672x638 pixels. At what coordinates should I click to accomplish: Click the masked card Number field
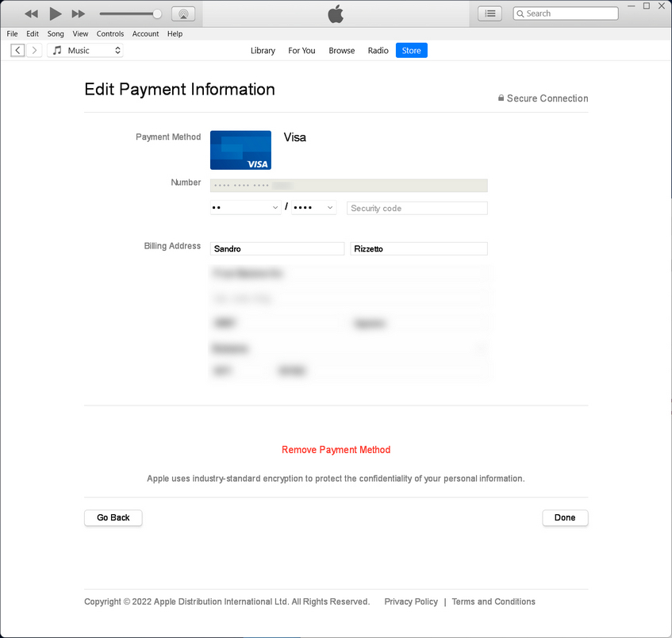(349, 185)
